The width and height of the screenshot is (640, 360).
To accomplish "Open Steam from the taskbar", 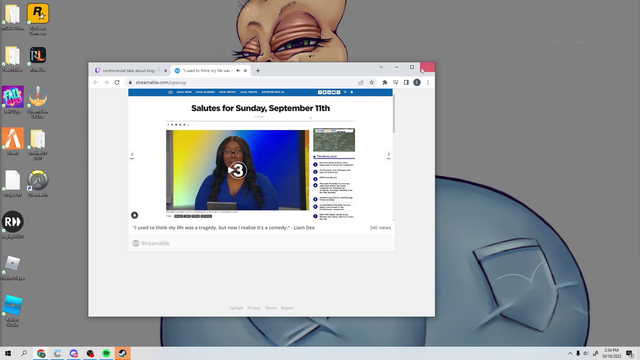I will tap(122, 353).
